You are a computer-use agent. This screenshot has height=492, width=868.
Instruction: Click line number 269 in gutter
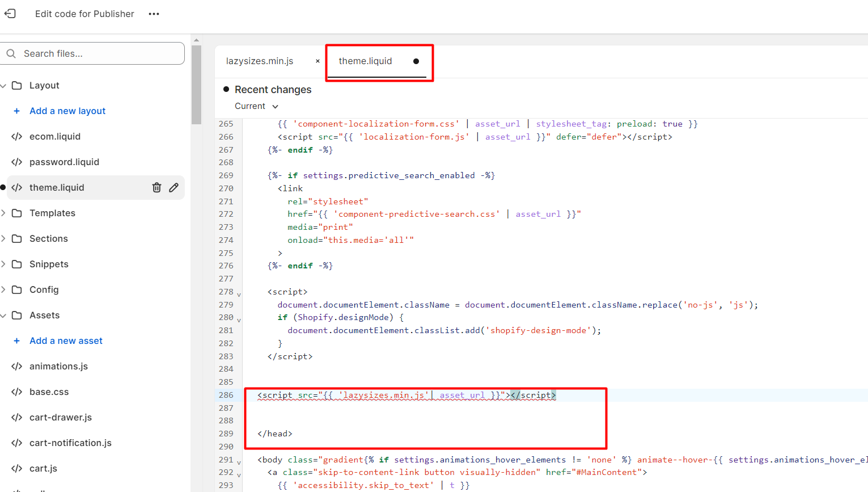coord(226,175)
